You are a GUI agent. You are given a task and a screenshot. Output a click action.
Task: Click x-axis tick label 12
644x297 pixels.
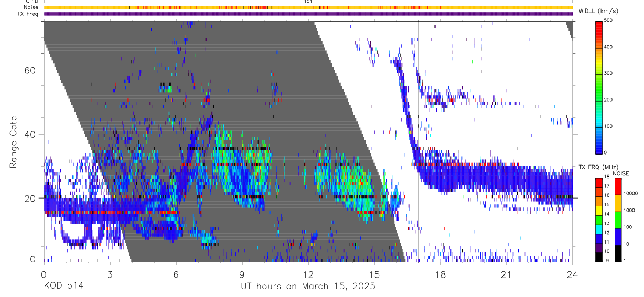308,274
